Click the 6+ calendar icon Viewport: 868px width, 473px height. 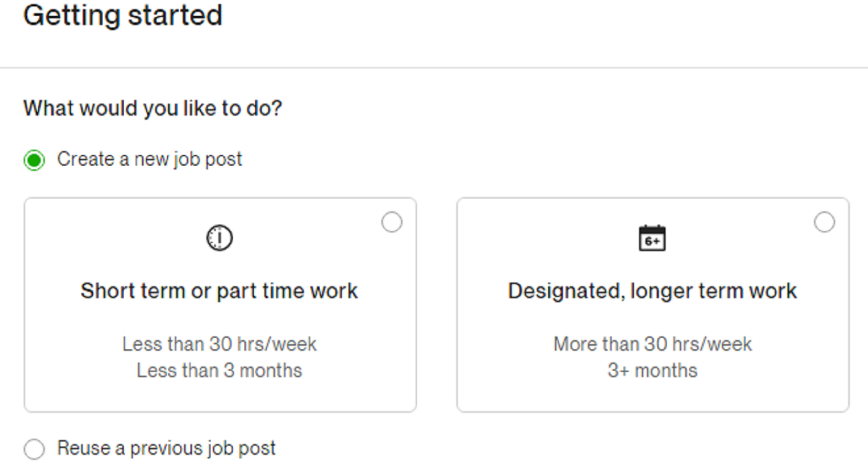(x=652, y=238)
